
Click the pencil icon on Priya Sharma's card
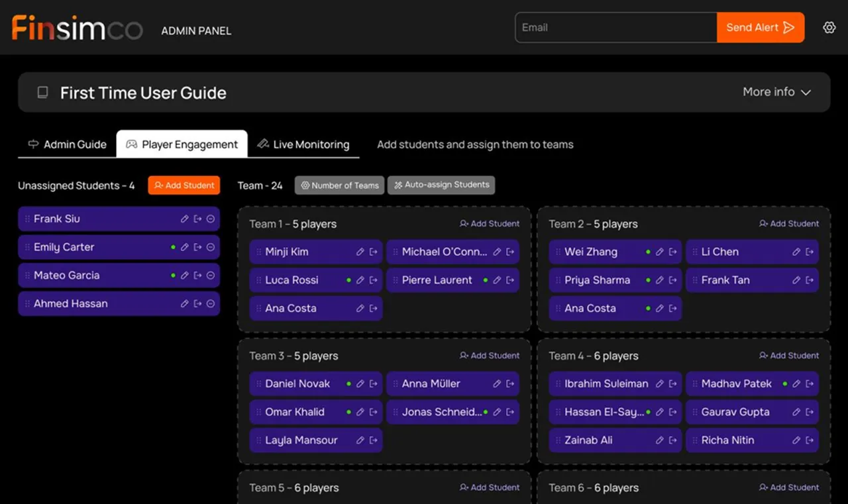pyautogui.click(x=660, y=280)
